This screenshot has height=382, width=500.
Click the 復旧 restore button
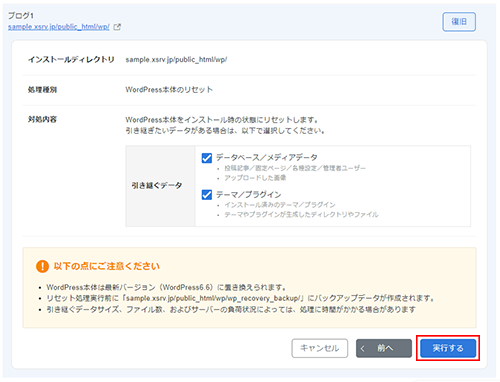click(459, 22)
